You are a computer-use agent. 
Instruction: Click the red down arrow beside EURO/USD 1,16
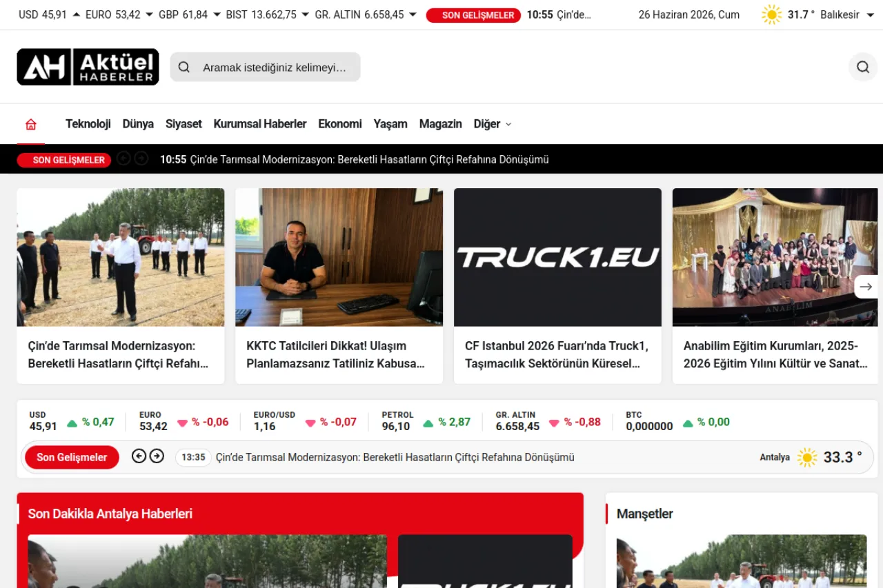[310, 423]
